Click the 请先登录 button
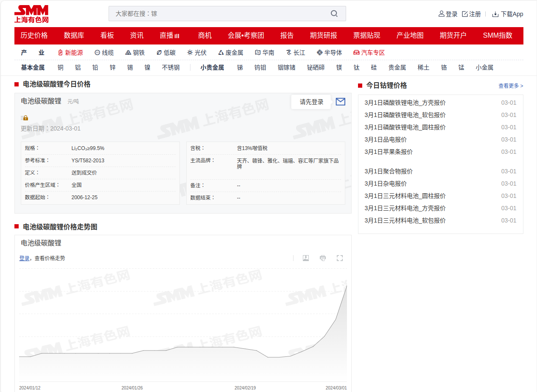This screenshot has height=392, width=537. coord(312,102)
